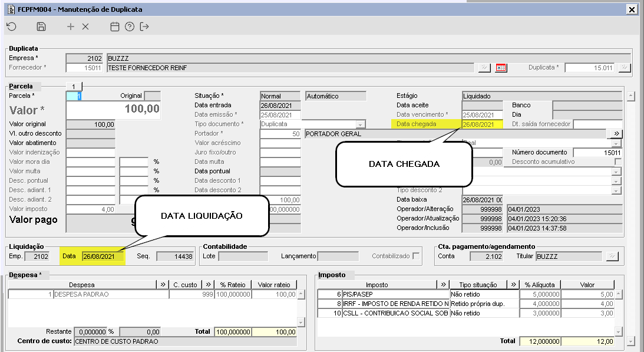Screen dimensions: 644x352
Task: Click » button beside Imposto column header
Action: point(443,285)
